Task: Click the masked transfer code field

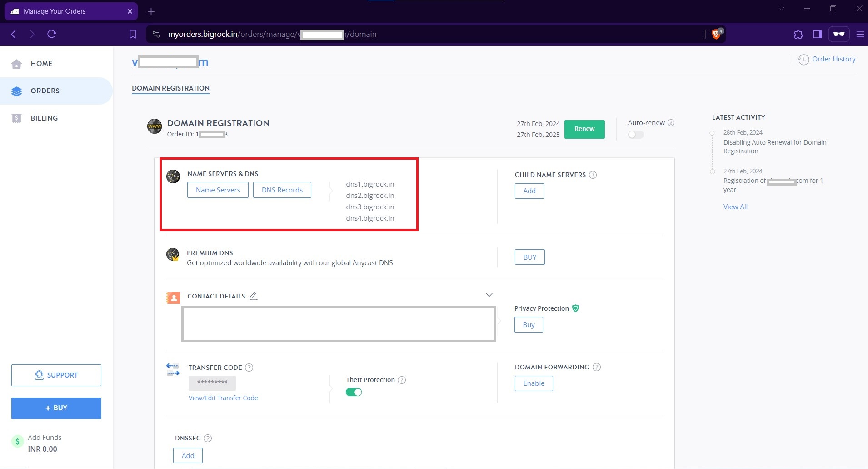Action: pyautogui.click(x=212, y=383)
